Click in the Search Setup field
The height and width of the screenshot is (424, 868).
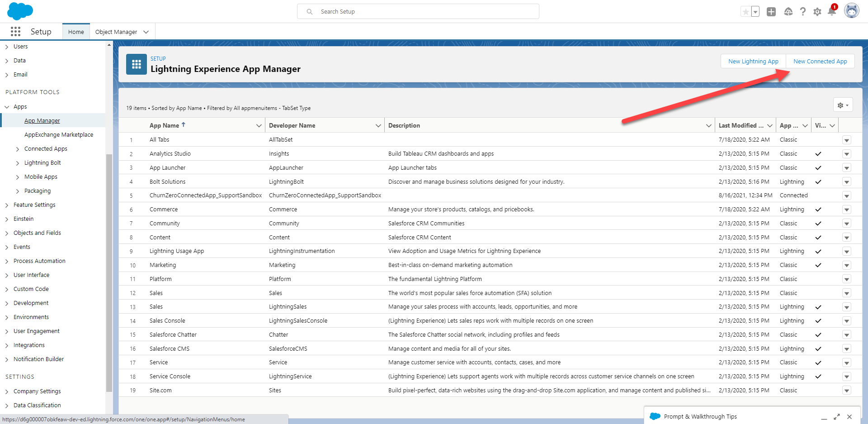click(418, 11)
